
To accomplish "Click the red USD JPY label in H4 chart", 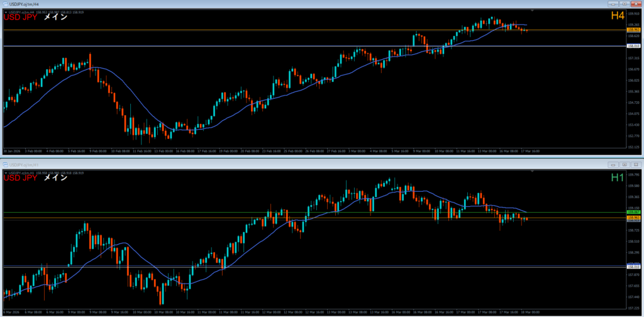I will 20,18.
